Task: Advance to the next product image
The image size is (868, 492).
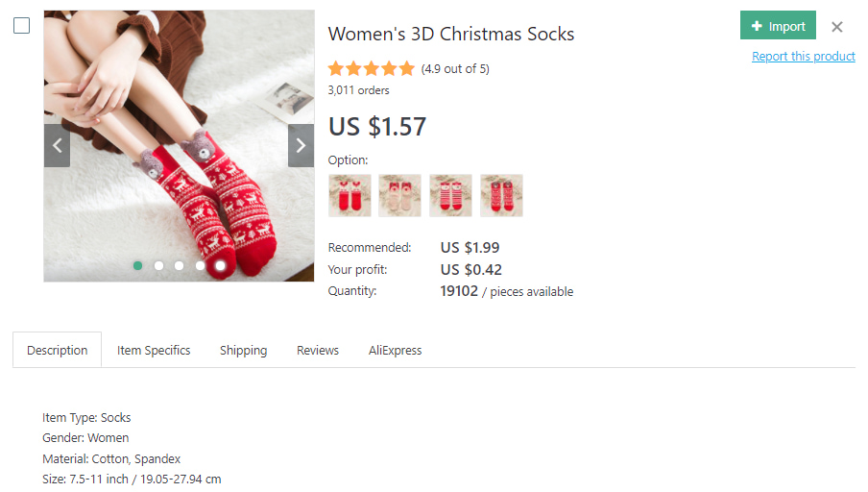Action: pyautogui.click(x=301, y=145)
